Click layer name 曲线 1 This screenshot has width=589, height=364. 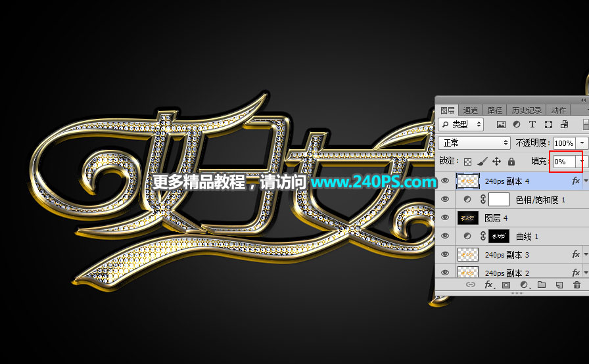point(527,237)
